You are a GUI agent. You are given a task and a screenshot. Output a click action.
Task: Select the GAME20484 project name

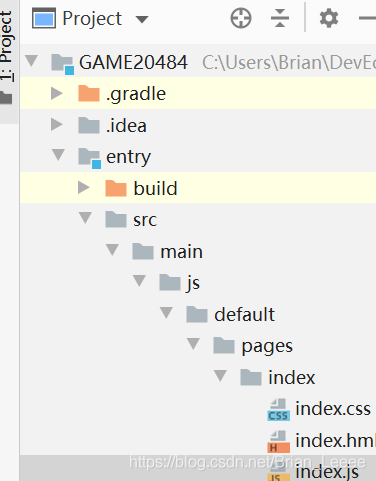[133, 62]
